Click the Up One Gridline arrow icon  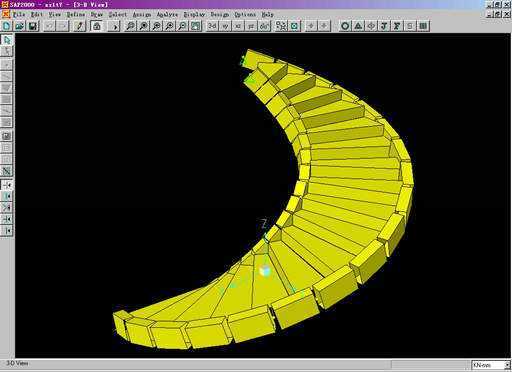pyautogui.click(x=311, y=26)
